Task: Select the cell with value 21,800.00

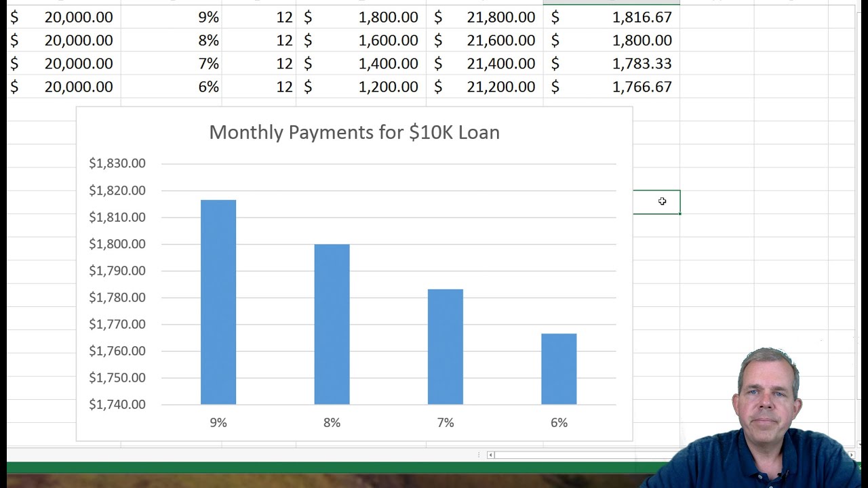Action: [x=485, y=17]
